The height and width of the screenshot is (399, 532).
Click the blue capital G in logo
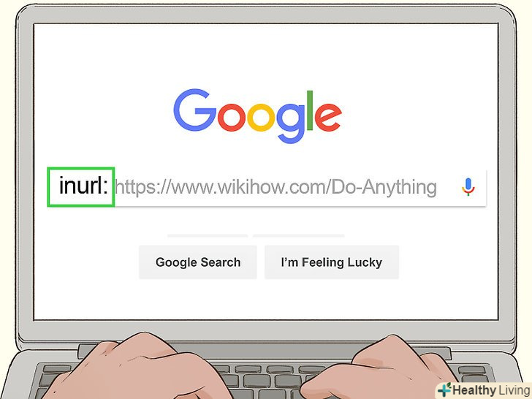(194, 110)
